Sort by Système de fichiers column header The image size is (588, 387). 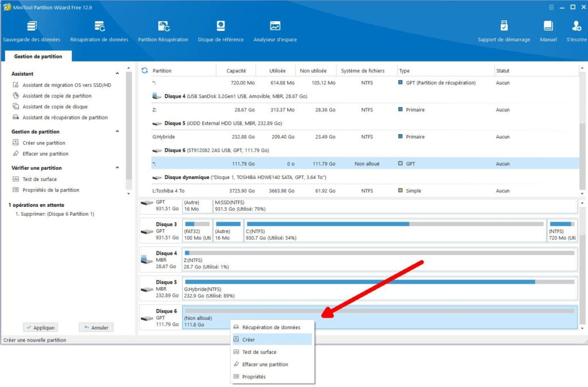click(x=363, y=71)
